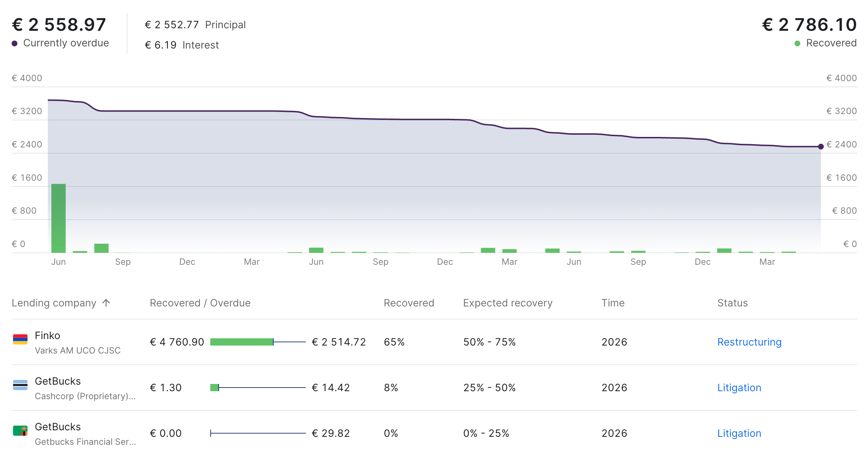Click the Botswana flag icon for GetBucks Cashcorp
This screenshot has height=460, width=868.
click(x=20, y=385)
